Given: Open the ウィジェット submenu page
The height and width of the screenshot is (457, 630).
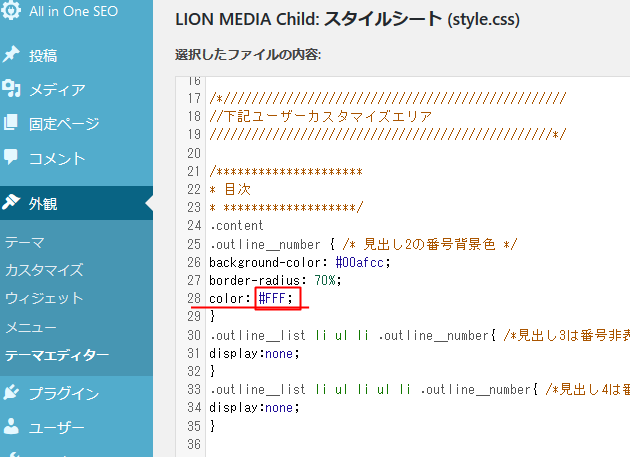Looking at the screenshot, I should 43,298.
